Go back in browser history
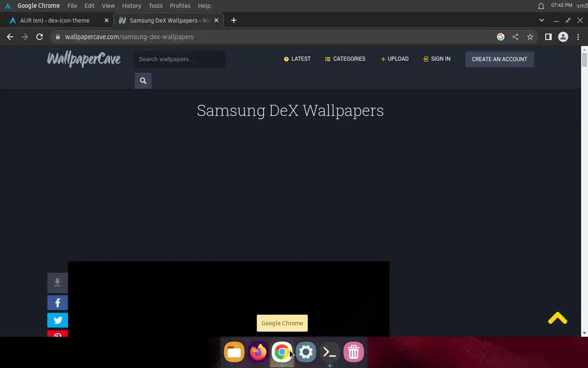 [10, 37]
